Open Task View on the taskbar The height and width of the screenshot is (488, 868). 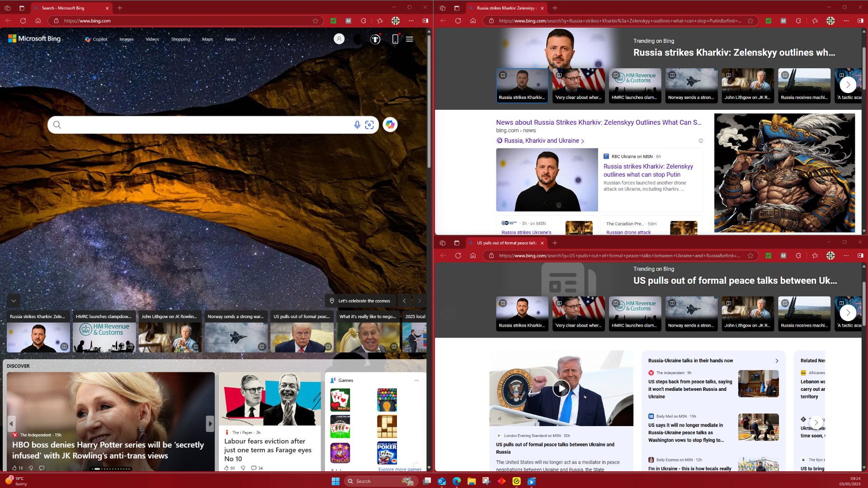(x=427, y=481)
